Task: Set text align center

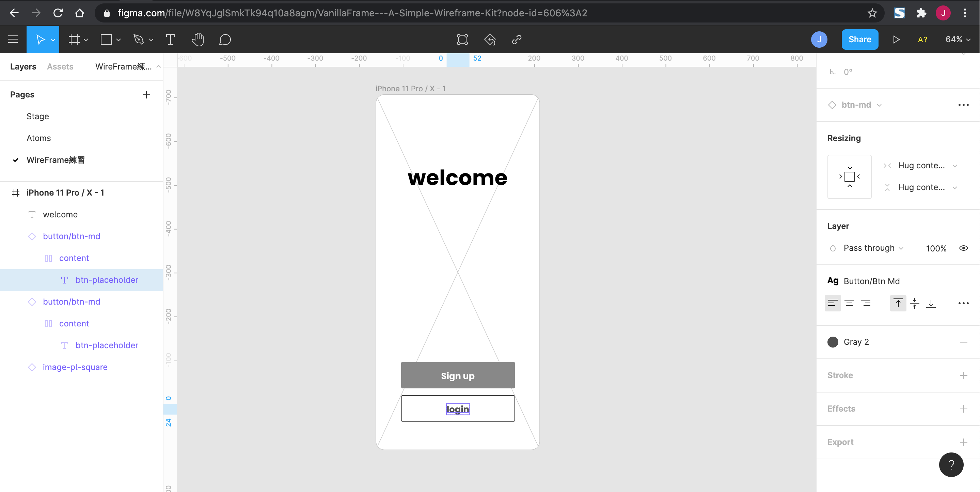Action: pyautogui.click(x=849, y=303)
